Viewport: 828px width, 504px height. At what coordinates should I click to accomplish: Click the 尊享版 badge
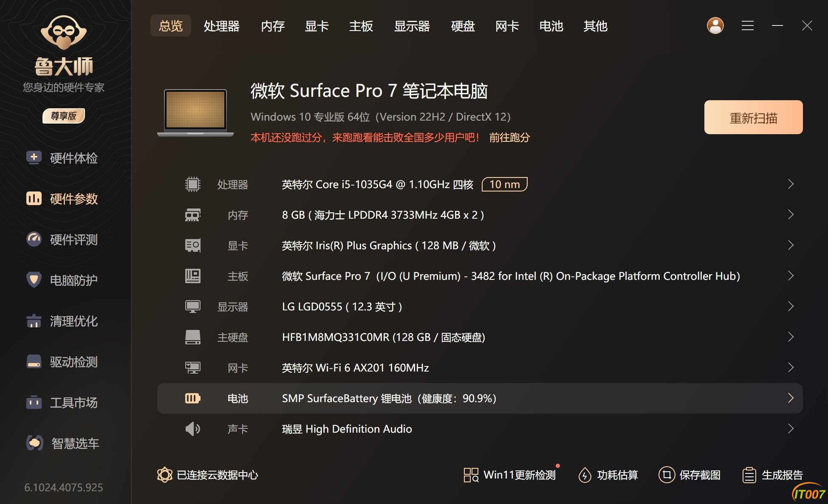point(64,115)
